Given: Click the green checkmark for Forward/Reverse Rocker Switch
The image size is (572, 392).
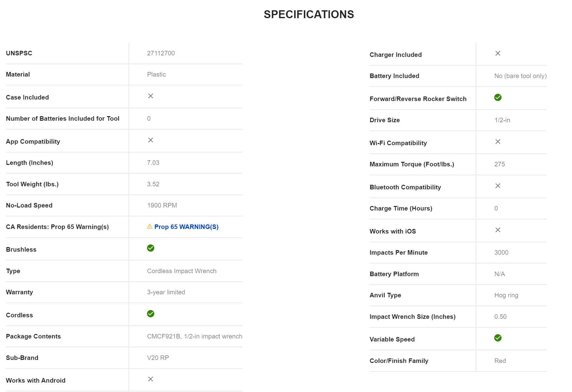Looking at the screenshot, I should (x=498, y=97).
